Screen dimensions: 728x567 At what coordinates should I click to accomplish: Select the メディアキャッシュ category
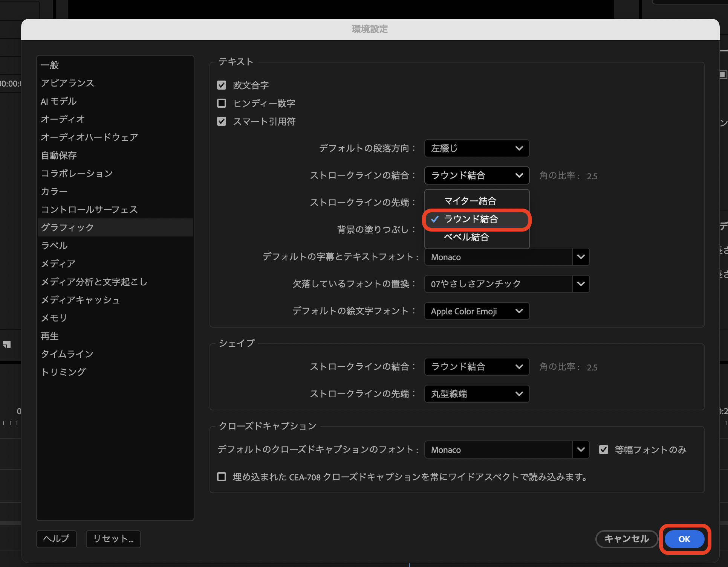click(x=80, y=300)
